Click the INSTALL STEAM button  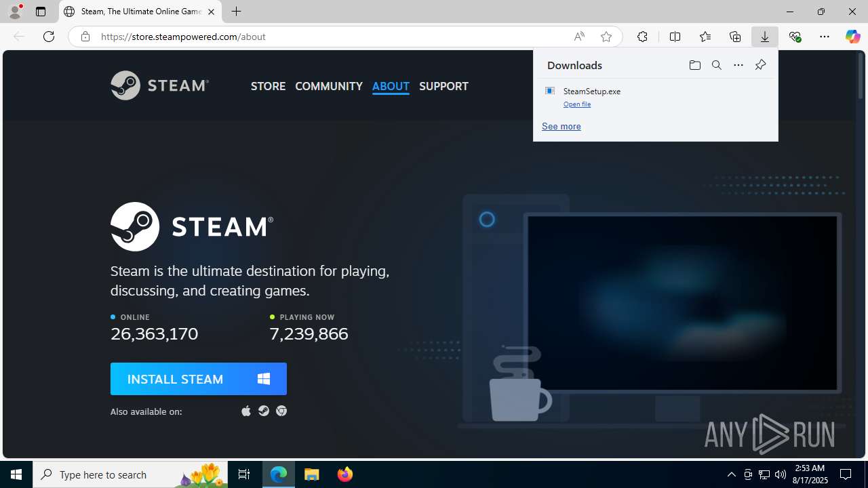[x=199, y=379]
